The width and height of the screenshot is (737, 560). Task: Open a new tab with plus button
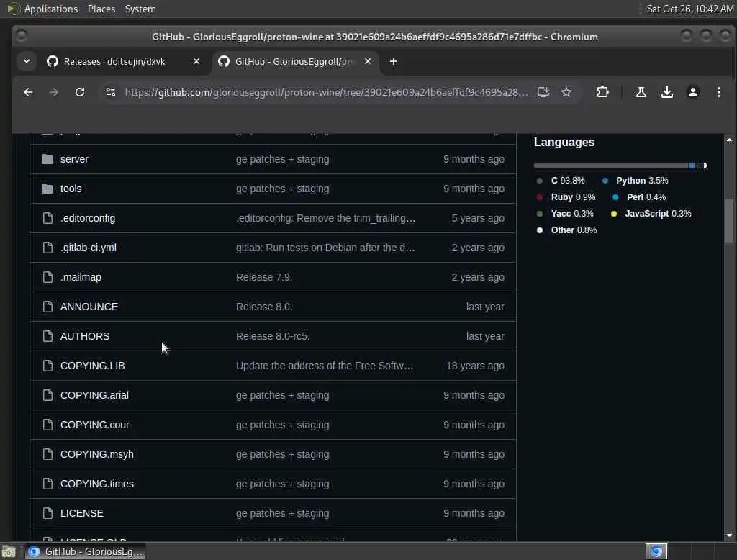click(x=394, y=62)
